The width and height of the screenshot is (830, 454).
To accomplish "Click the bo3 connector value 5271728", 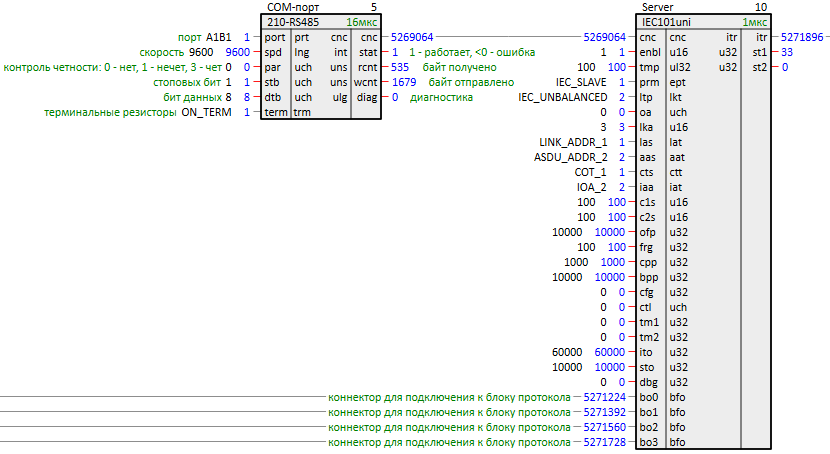I will [604, 442].
